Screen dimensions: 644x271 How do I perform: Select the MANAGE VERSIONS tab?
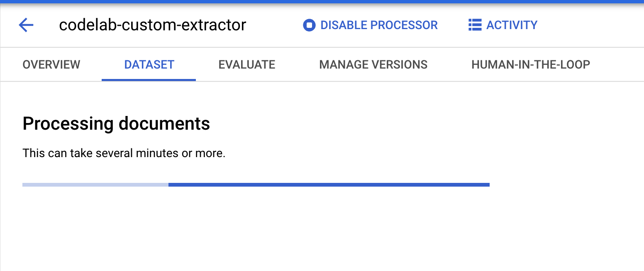tap(373, 64)
